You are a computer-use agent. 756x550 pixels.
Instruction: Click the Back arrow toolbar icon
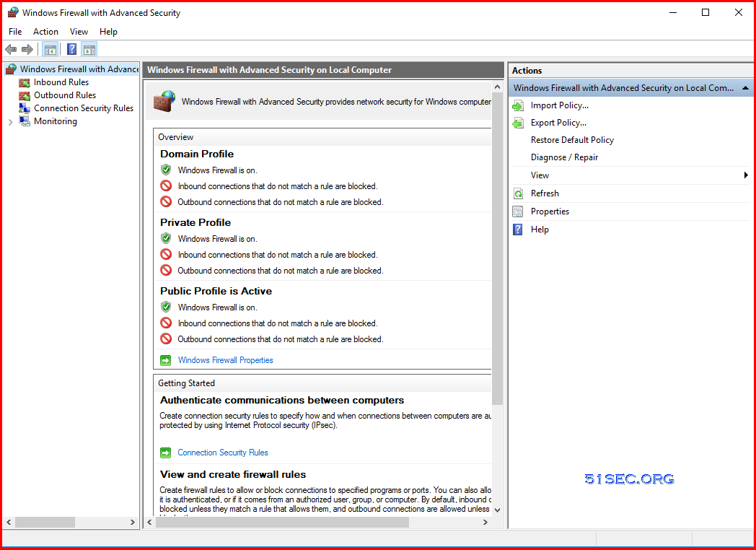[x=11, y=49]
